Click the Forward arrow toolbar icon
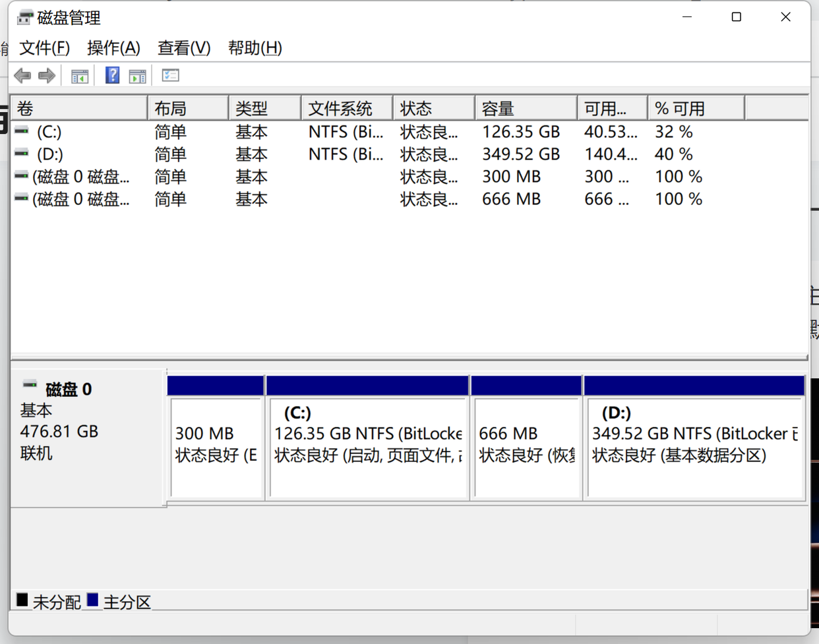This screenshot has width=819, height=644. coord(47,76)
